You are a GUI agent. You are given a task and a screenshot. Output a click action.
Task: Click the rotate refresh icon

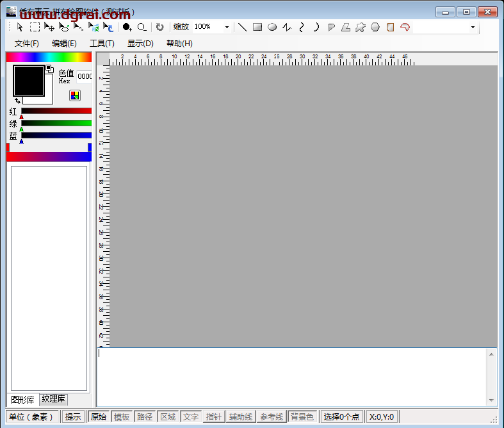coord(159,27)
